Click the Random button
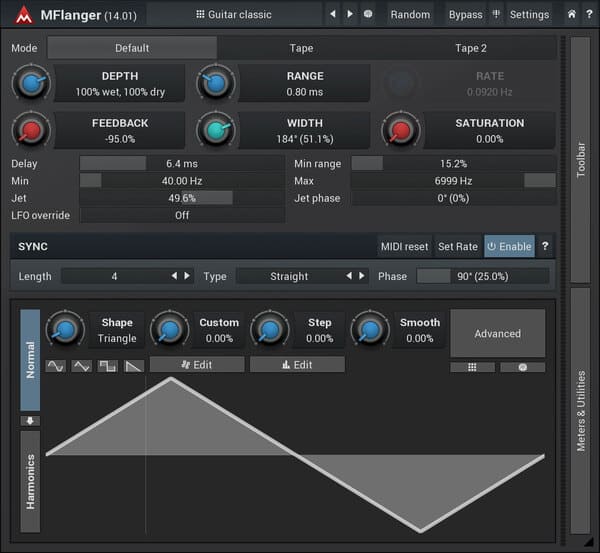 (410, 15)
